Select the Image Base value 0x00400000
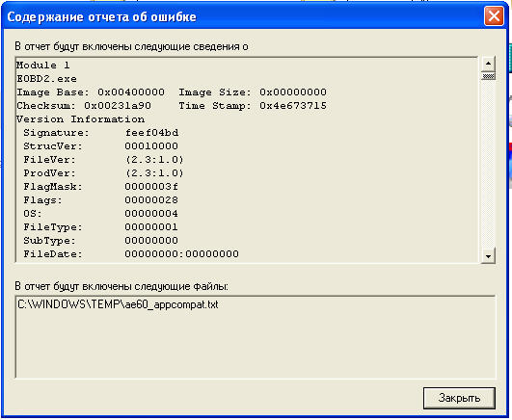 (131, 92)
